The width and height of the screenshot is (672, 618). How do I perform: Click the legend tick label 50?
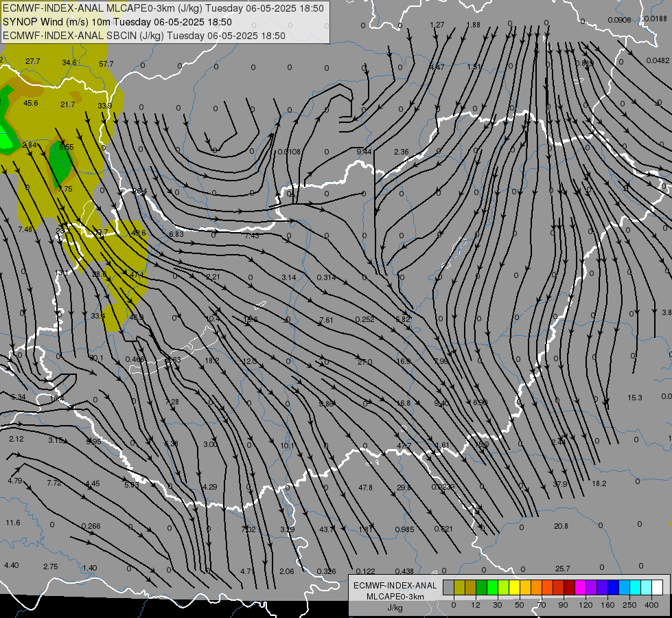[520, 605]
